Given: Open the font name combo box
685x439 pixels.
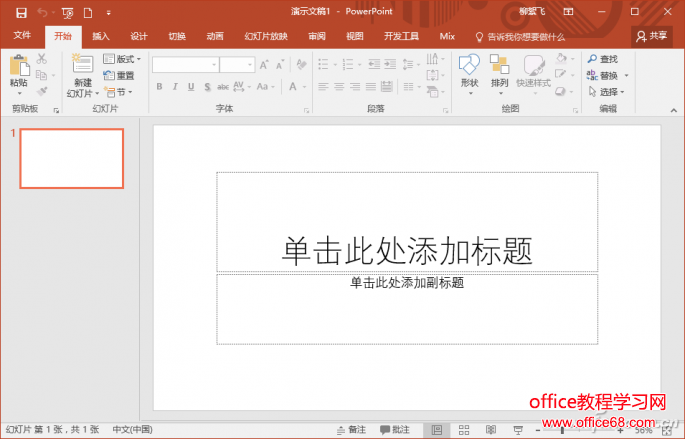Looking at the screenshot, I should pos(185,65).
